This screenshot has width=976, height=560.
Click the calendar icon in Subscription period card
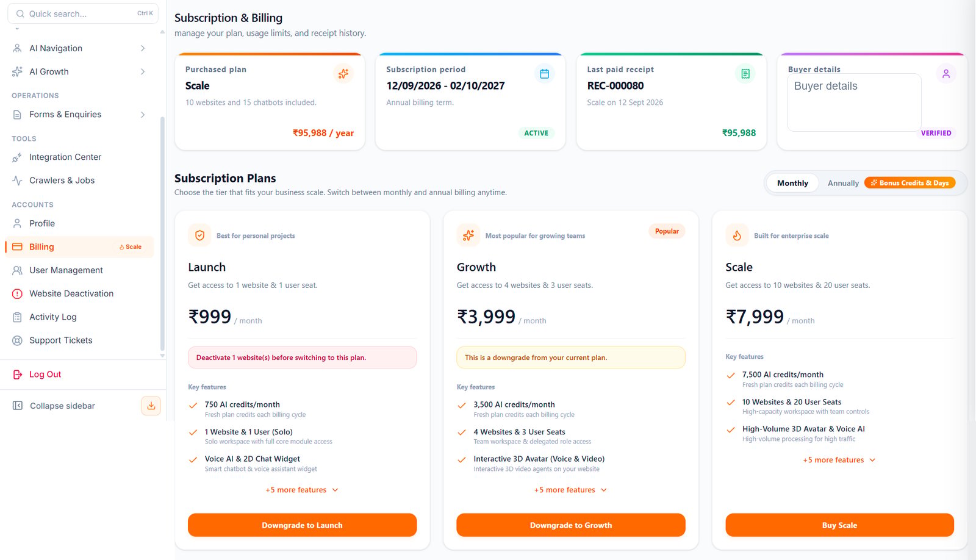544,74
